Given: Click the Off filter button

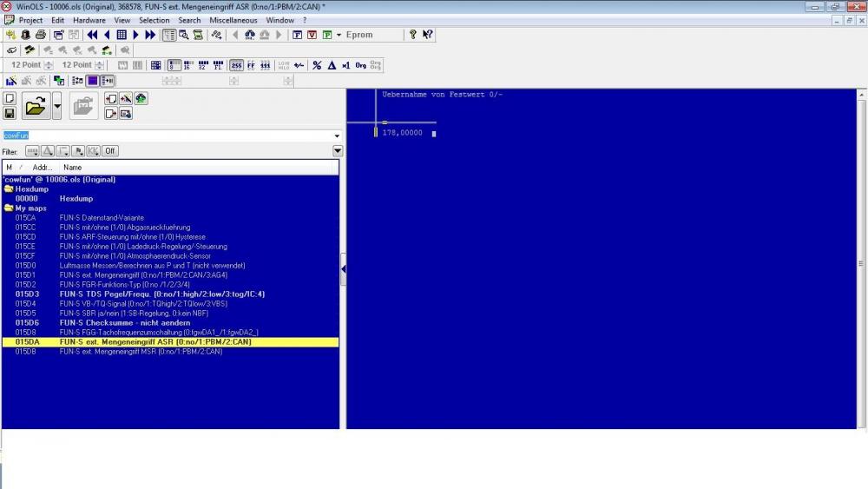Looking at the screenshot, I should coord(110,151).
